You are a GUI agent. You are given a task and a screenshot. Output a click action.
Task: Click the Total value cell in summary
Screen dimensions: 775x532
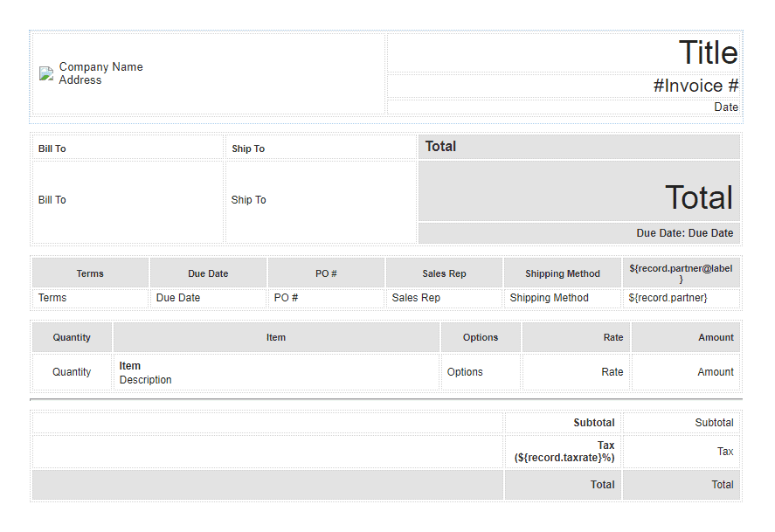[x=682, y=485]
